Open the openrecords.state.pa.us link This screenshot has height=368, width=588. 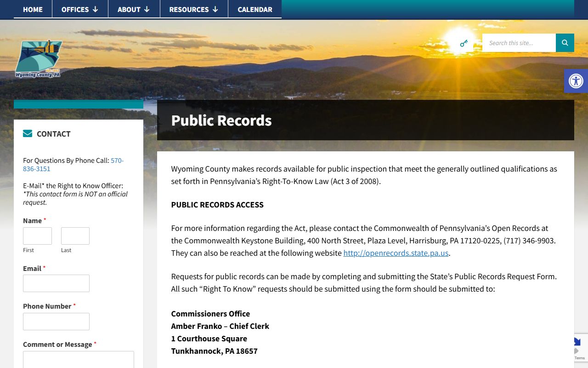coord(396,253)
